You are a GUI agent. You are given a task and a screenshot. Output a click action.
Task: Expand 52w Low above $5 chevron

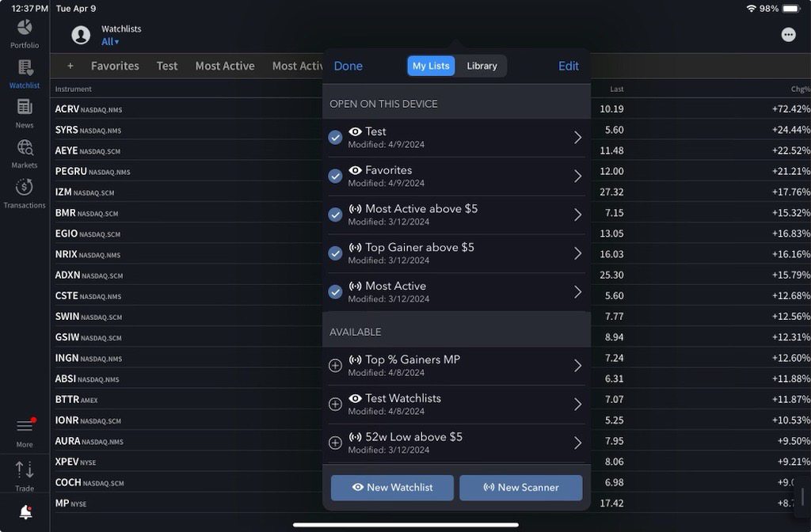[577, 443]
